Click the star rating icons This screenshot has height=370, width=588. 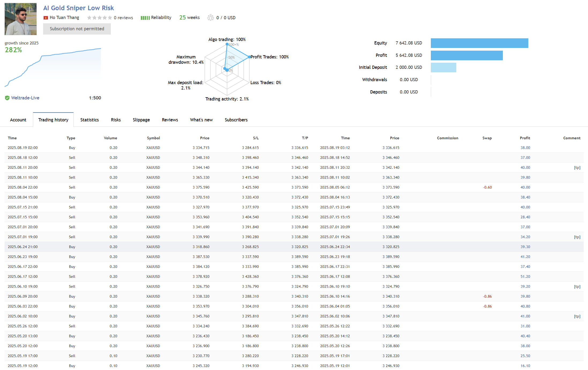tap(99, 18)
